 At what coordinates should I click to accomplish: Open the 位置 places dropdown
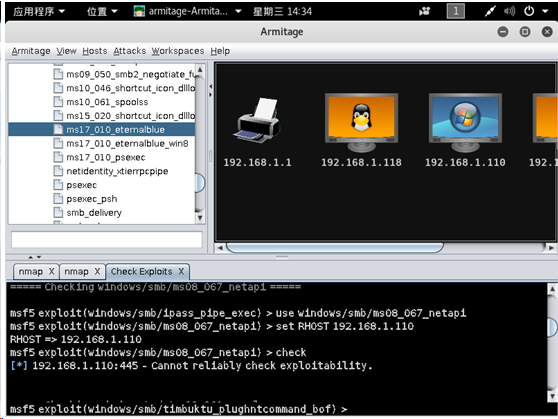click(102, 11)
